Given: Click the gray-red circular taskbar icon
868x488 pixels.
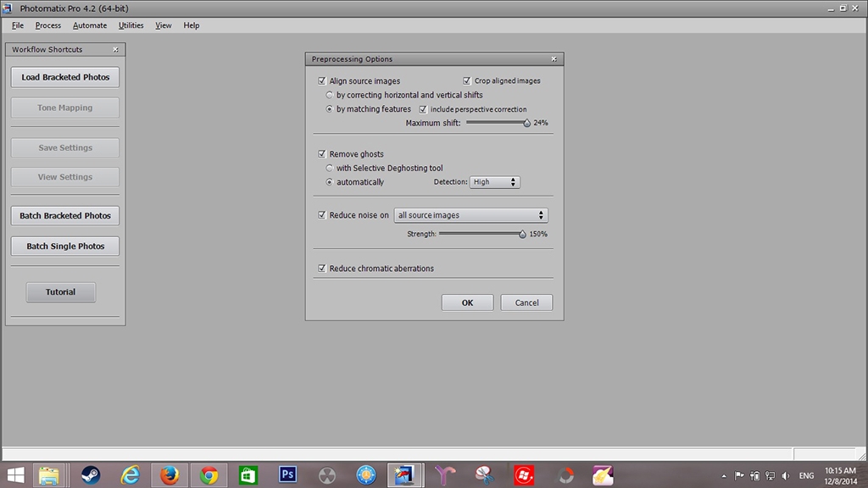Looking at the screenshot, I should [x=564, y=475].
